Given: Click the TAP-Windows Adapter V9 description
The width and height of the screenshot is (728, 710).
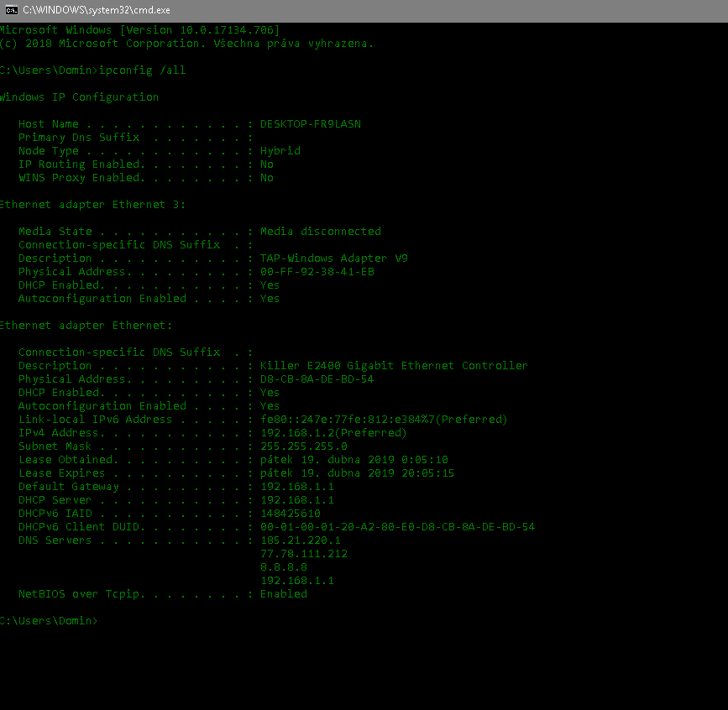Looking at the screenshot, I should (x=333, y=258).
